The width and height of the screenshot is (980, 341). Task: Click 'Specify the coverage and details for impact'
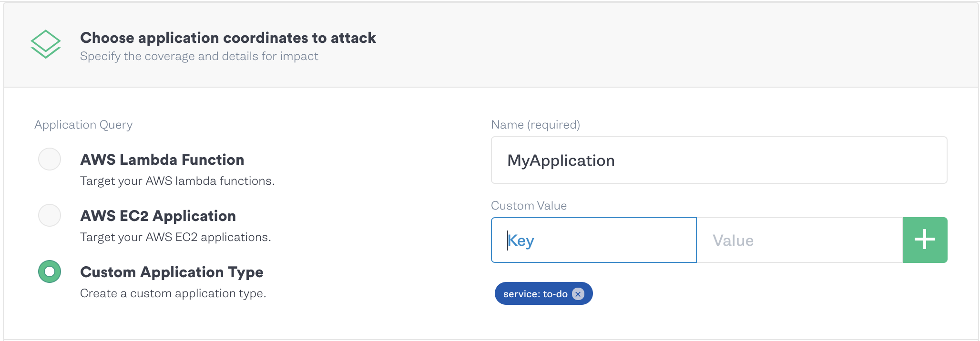(x=199, y=56)
